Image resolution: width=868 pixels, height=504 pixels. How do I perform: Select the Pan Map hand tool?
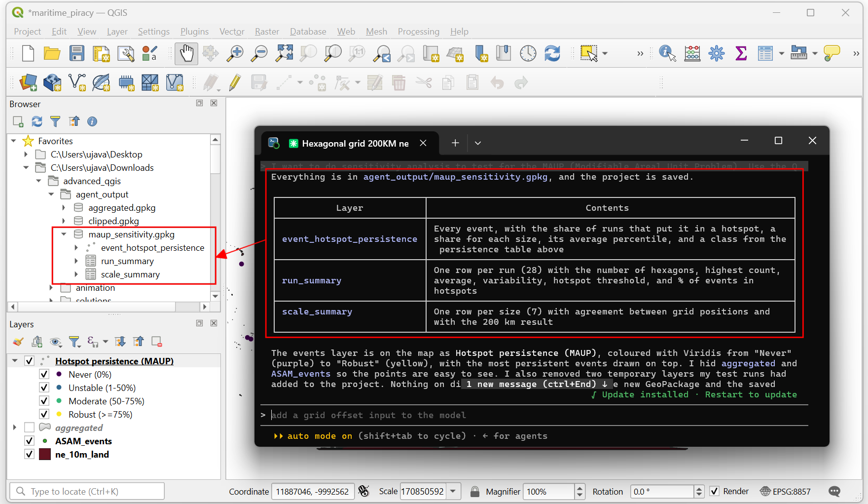tap(186, 53)
